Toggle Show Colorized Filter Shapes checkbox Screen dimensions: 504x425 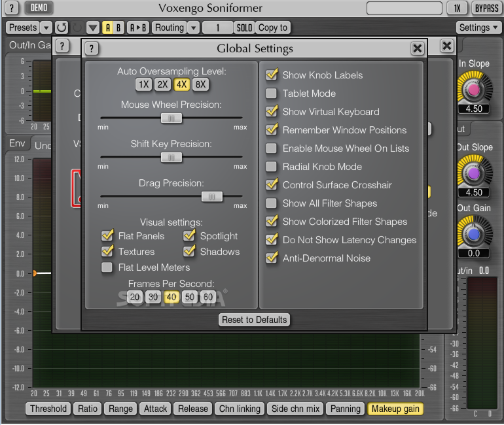(x=272, y=221)
